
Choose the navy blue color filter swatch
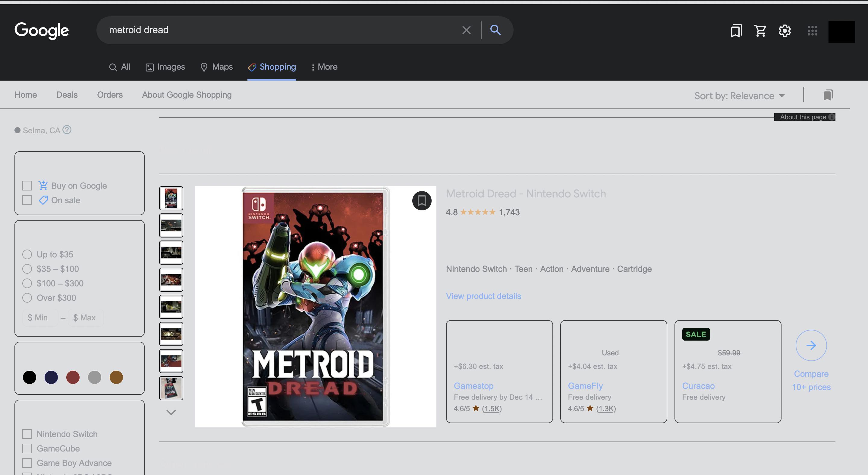pyautogui.click(x=51, y=377)
